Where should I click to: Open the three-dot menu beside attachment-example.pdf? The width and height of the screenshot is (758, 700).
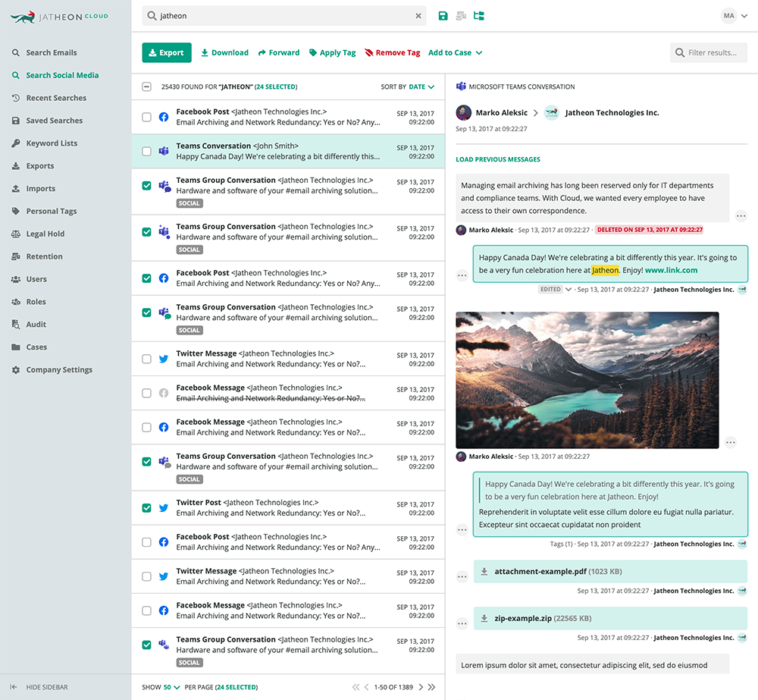click(462, 576)
